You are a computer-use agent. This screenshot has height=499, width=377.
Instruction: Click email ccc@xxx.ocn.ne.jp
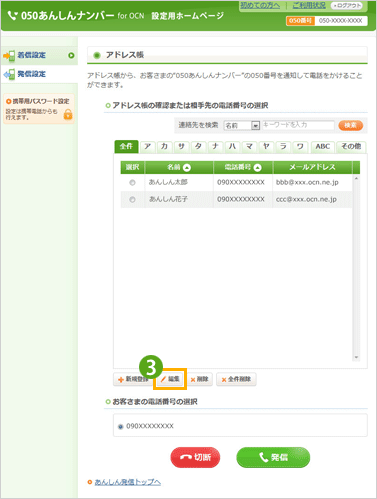pyautogui.click(x=306, y=199)
